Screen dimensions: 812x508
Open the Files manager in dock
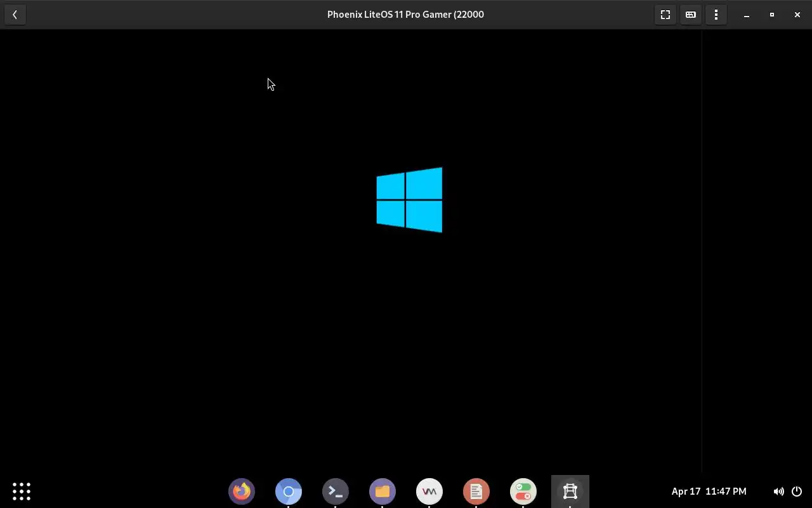(383, 491)
